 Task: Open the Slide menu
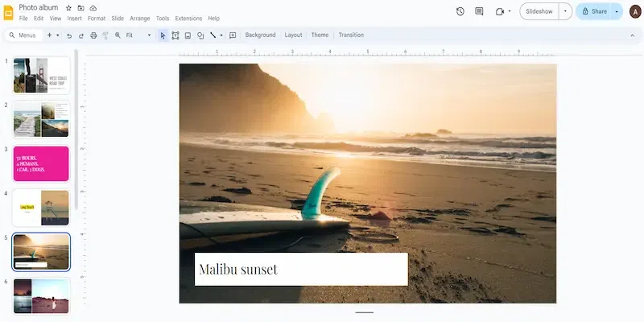click(118, 19)
